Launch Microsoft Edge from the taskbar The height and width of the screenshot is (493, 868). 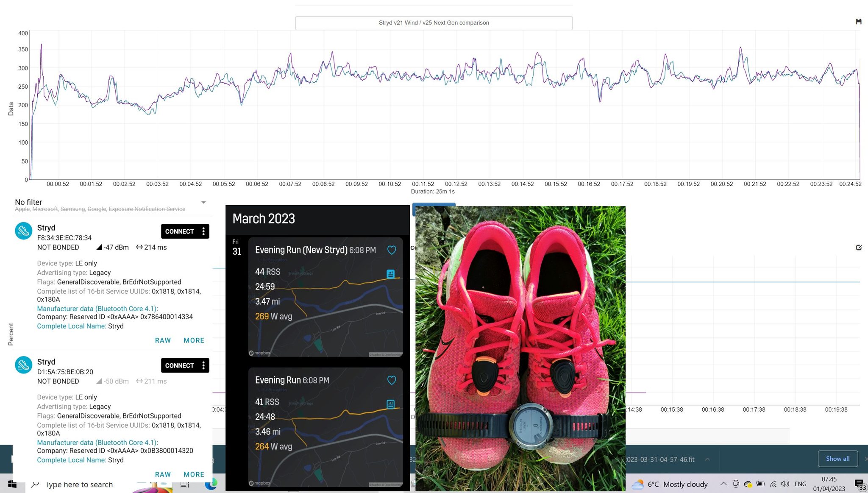click(x=211, y=484)
